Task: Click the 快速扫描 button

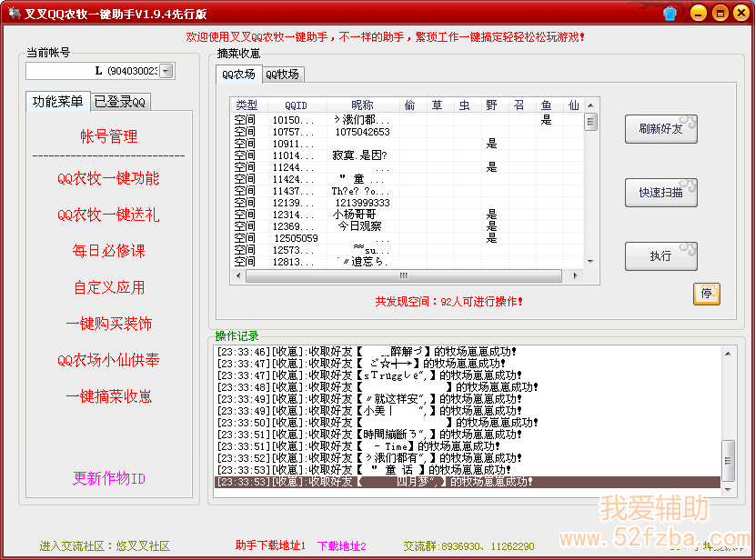Action: 661,193
